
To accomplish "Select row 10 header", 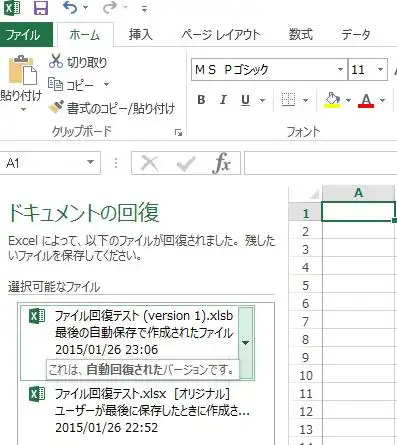I will [x=305, y=376].
